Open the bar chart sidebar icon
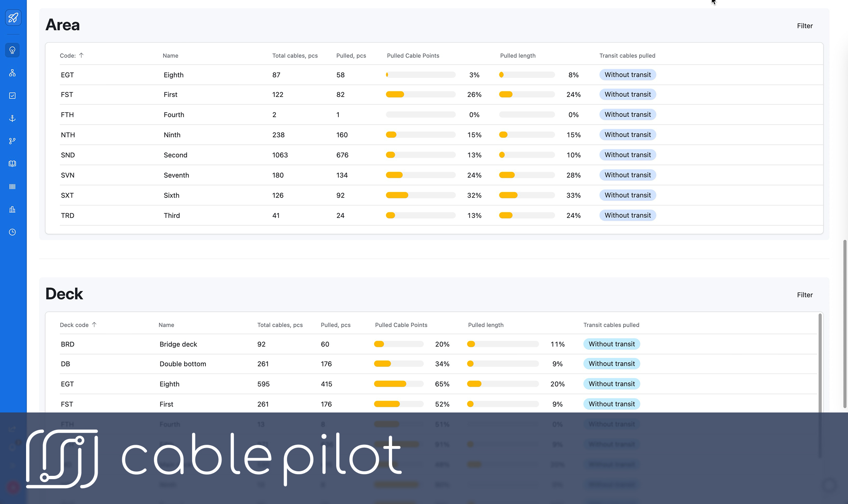The image size is (848, 504). (12, 210)
